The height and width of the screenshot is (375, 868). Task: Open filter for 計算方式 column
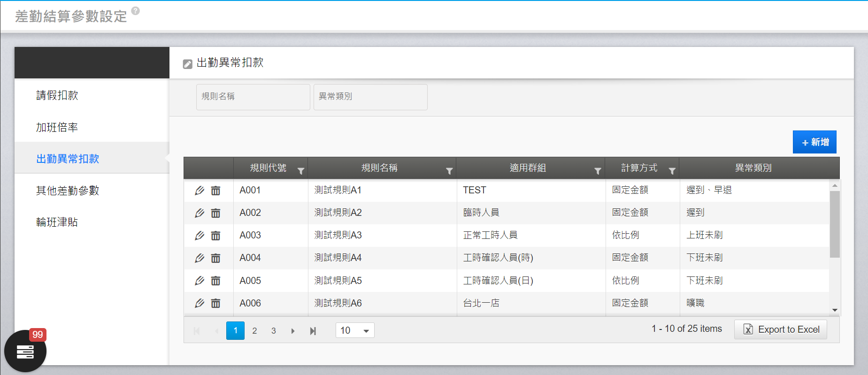(672, 171)
